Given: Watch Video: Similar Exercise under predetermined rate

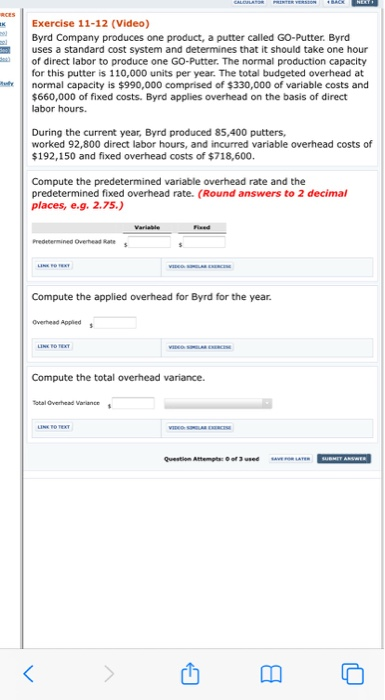Looking at the screenshot, I should pyautogui.click(x=200, y=267).
